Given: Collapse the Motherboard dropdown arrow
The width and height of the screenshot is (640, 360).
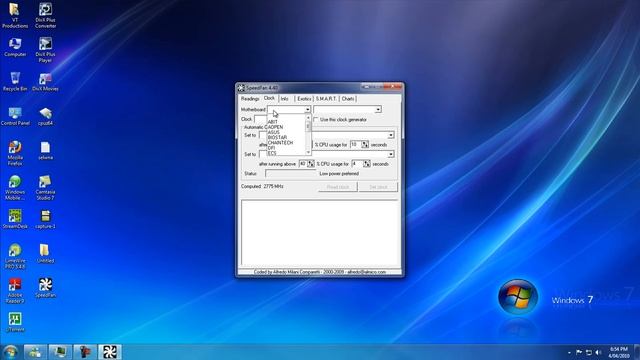Looking at the screenshot, I should coord(308,109).
